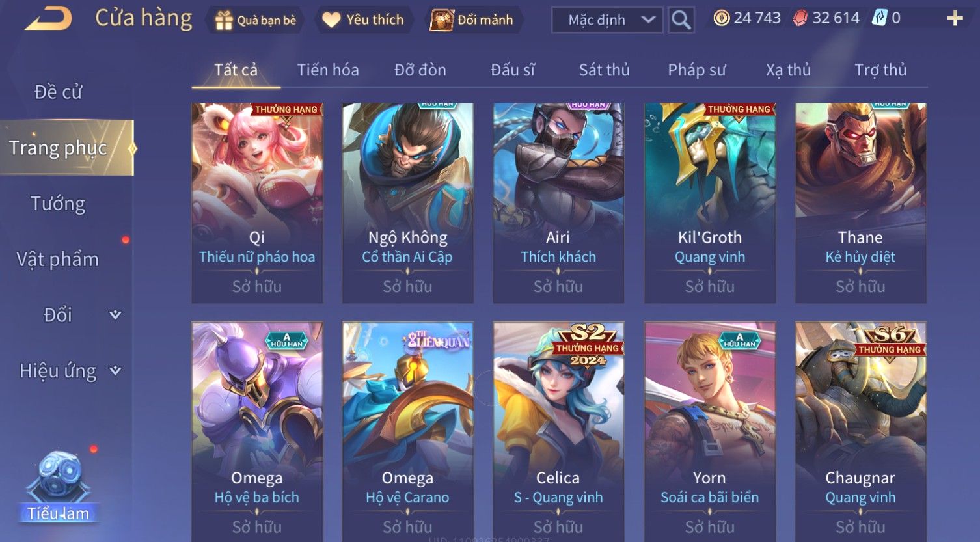Tap the red ruby currency icon
Image resolution: width=980 pixels, height=542 pixels.
(800, 18)
